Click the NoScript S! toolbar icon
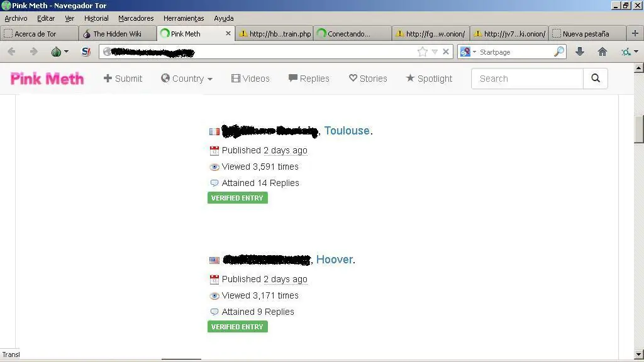Screen dimensions: 644x362 pyautogui.click(x=86, y=52)
